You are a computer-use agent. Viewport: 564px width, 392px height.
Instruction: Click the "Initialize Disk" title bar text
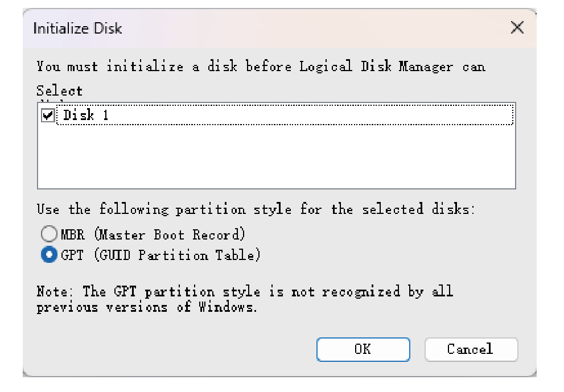pyautogui.click(x=77, y=28)
